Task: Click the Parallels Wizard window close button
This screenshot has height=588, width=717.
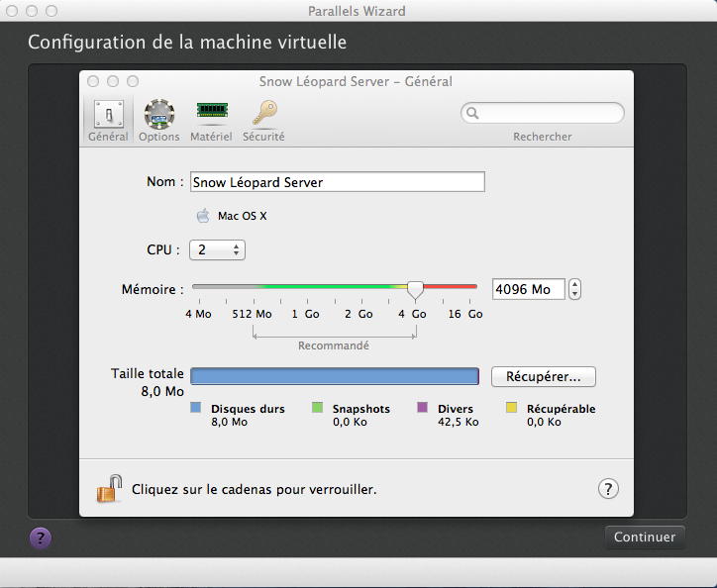Action: (x=12, y=11)
